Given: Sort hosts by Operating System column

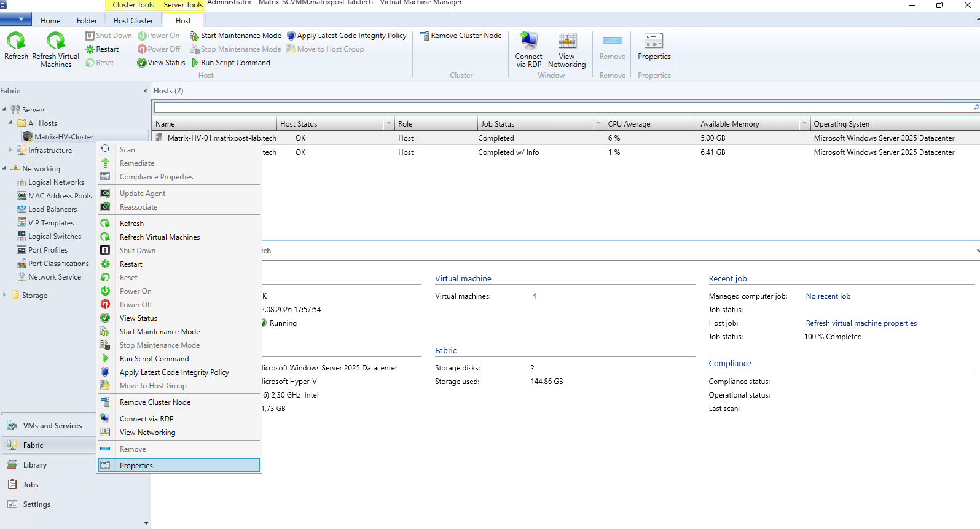Looking at the screenshot, I should [895, 124].
